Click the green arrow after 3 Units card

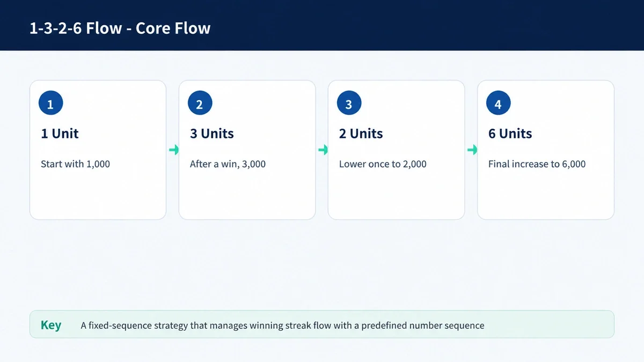[322, 150]
